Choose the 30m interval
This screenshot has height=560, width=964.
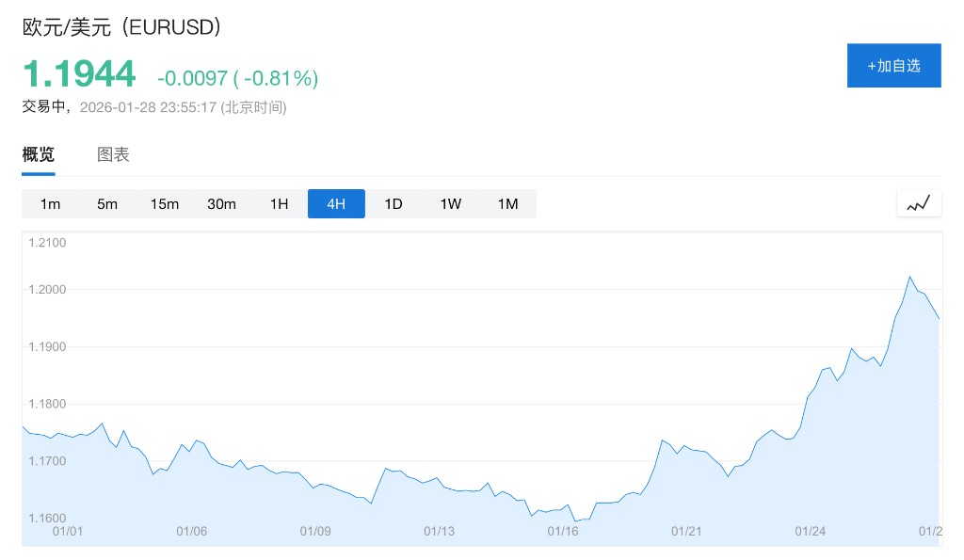pyautogui.click(x=221, y=204)
